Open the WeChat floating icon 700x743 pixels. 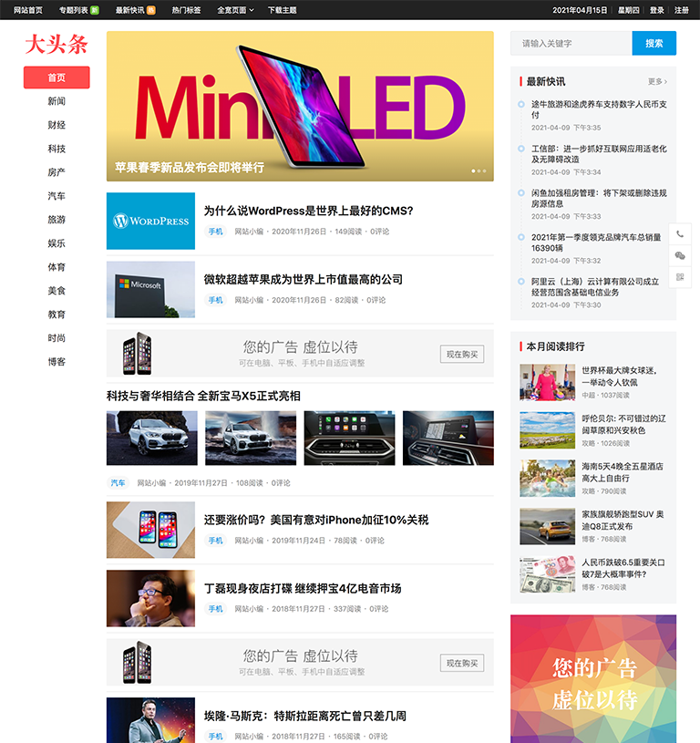[680, 256]
